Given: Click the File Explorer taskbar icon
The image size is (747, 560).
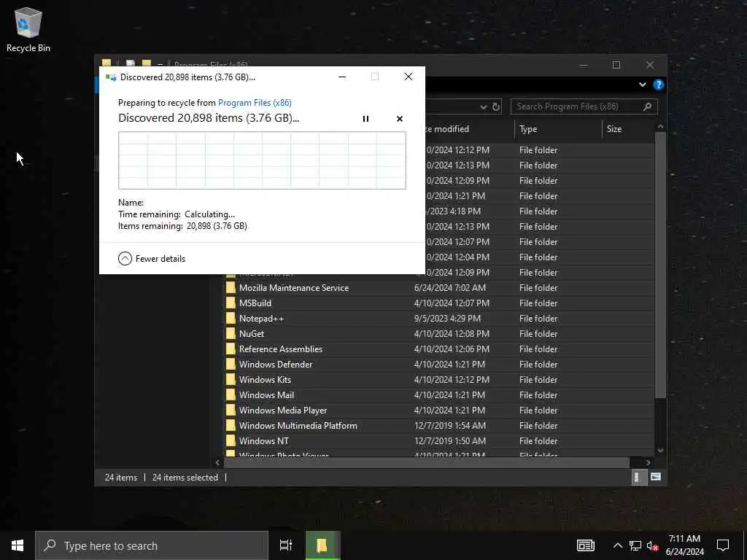Looking at the screenshot, I should [322, 545].
